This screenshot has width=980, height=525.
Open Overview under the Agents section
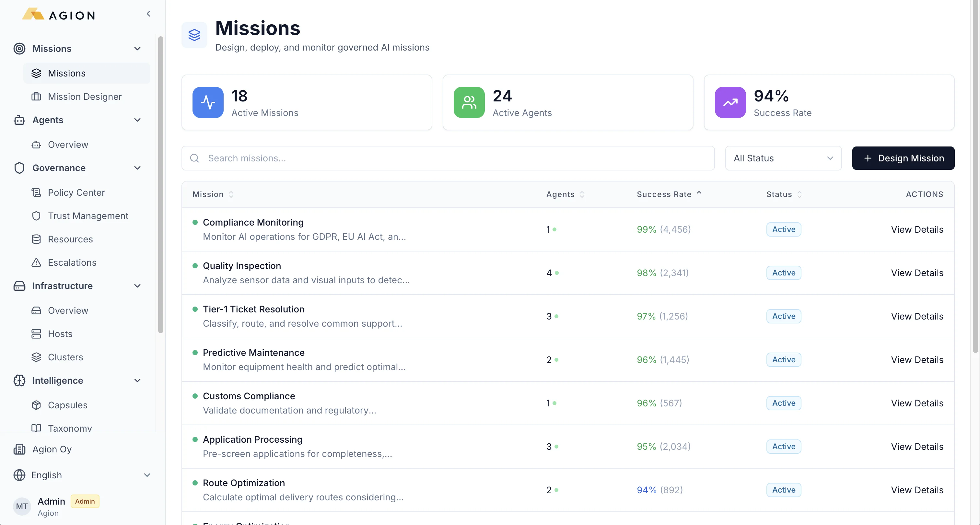pyautogui.click(x=68, y=145)
